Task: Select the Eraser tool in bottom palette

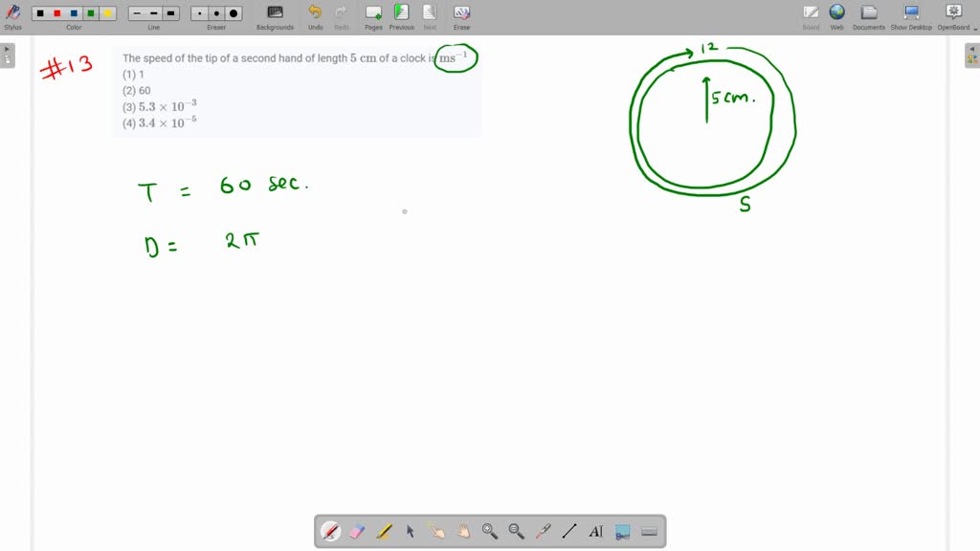Action: click(357, 532)
